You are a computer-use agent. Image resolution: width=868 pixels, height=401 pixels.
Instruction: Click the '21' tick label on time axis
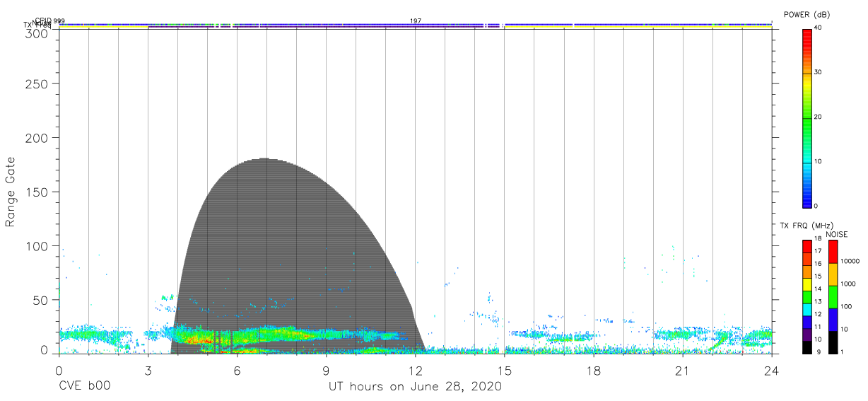[x=682, y=370]
